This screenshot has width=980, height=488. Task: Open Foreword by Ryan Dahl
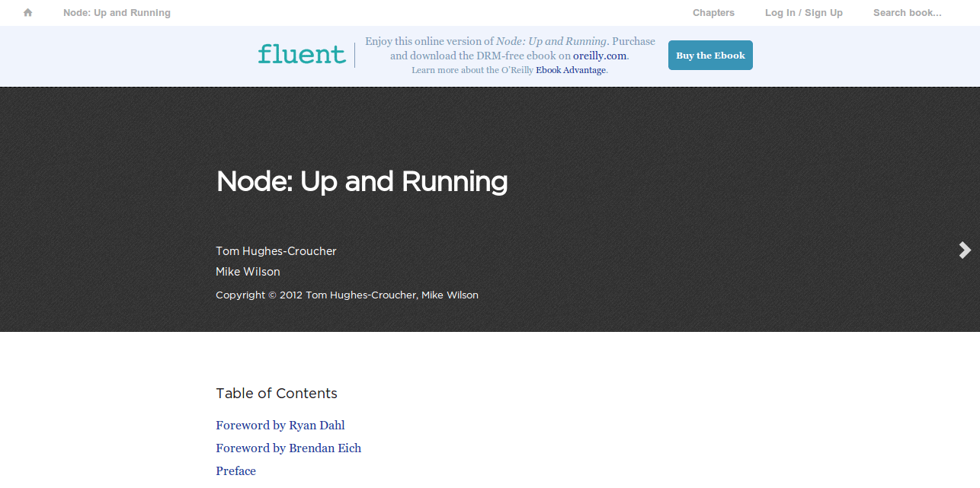coord(280,426)
